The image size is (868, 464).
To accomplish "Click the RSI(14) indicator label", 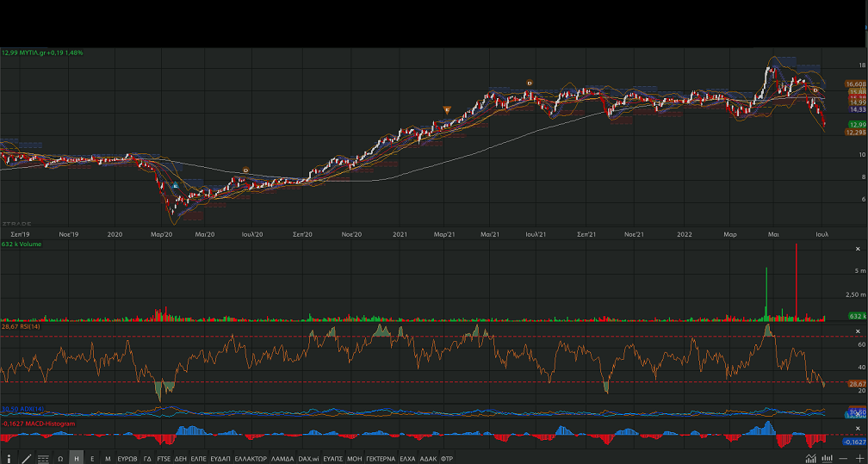I will [x=21, y=326].
